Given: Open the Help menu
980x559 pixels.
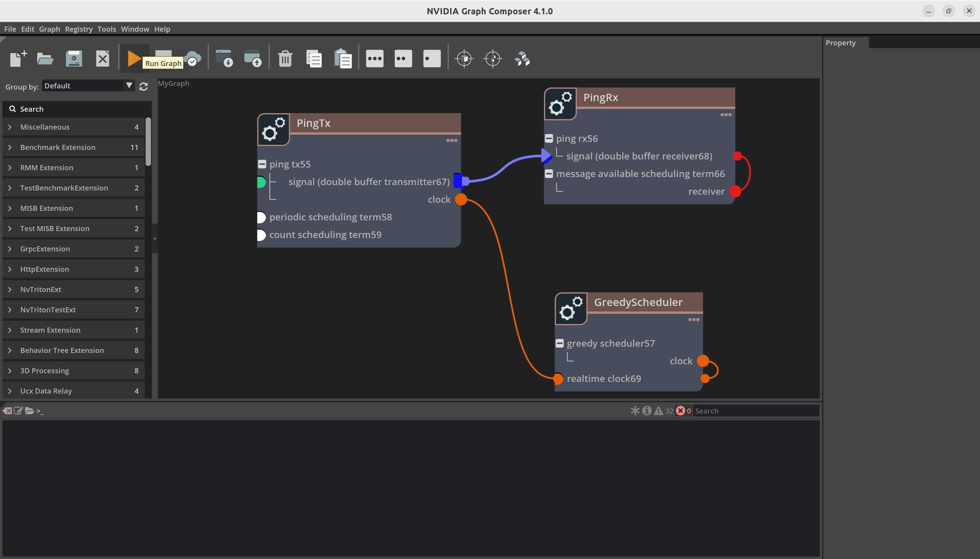Looking at the screenshot, I should [x=162, y=29].
